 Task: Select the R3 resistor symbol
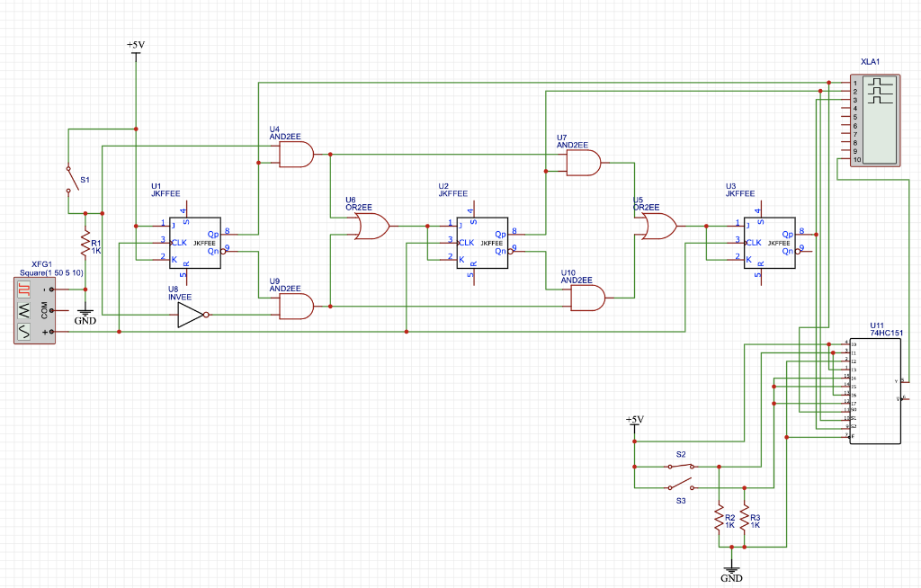[x=744, y=518]
